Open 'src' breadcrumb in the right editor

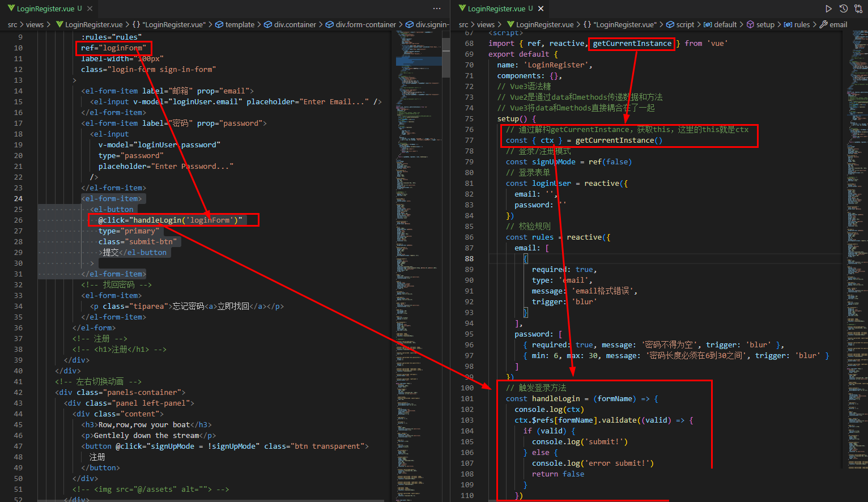(x=463, y=24)
